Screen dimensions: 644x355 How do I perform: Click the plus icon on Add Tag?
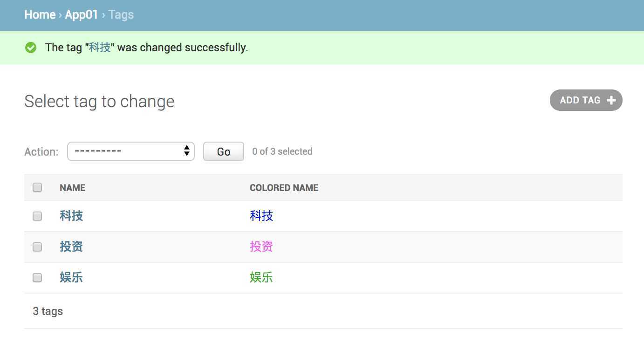point(611,100)
